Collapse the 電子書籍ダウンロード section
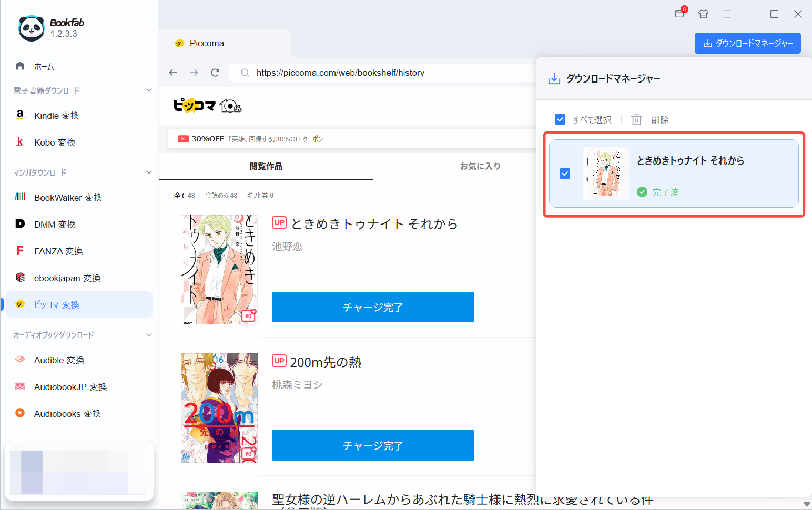 (x=149, y=90)
